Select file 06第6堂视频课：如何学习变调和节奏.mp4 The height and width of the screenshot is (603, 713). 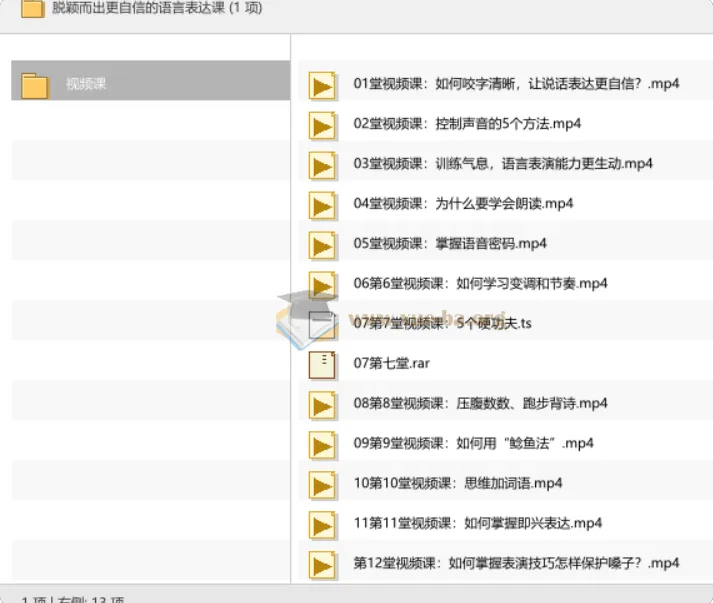click(x=480, y=284)
